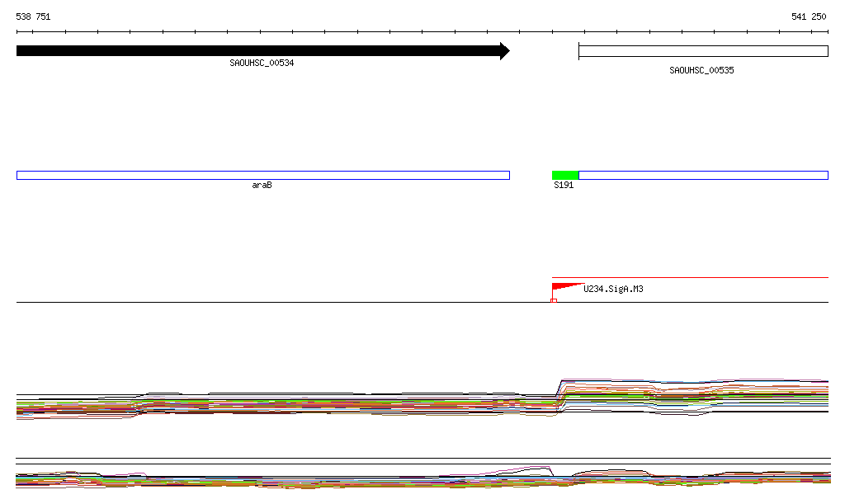Select the green S191 segment

[x=565, y=175]
